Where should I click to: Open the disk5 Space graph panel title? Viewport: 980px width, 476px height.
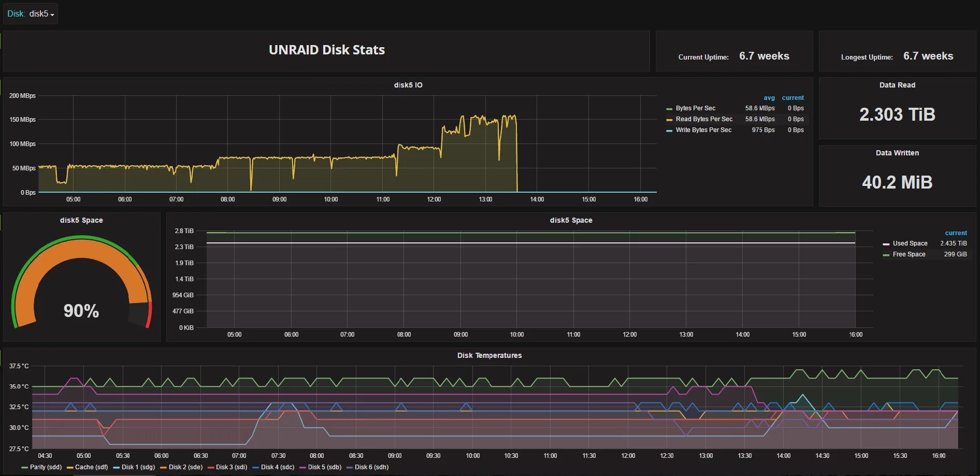click(x=571, y=220)
